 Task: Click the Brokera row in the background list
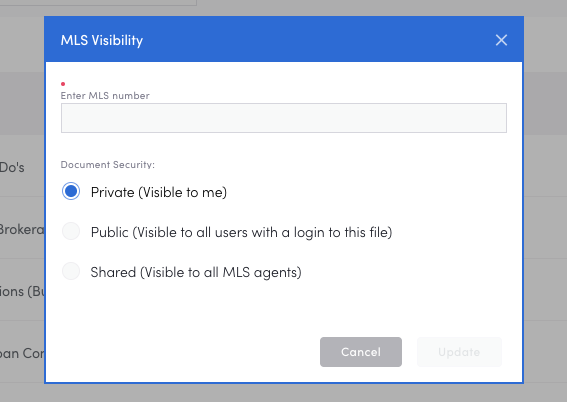tap(22, 228)
